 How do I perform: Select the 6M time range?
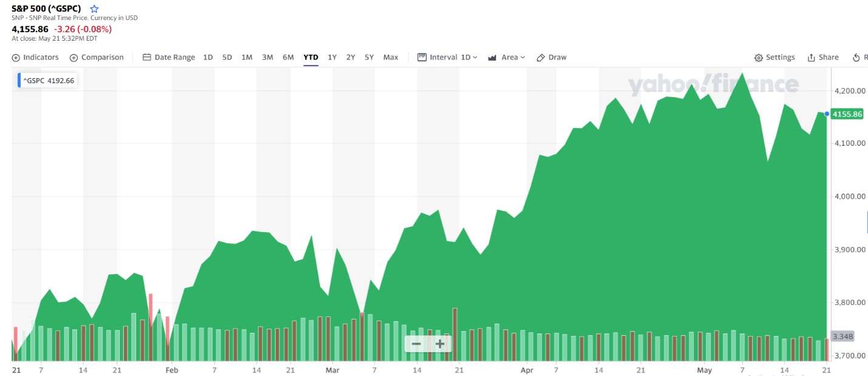pos(288,57)
